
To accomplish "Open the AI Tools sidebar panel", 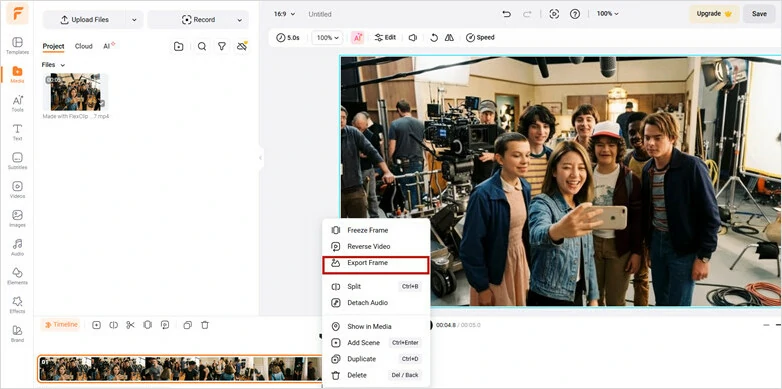I will point(17,103).
